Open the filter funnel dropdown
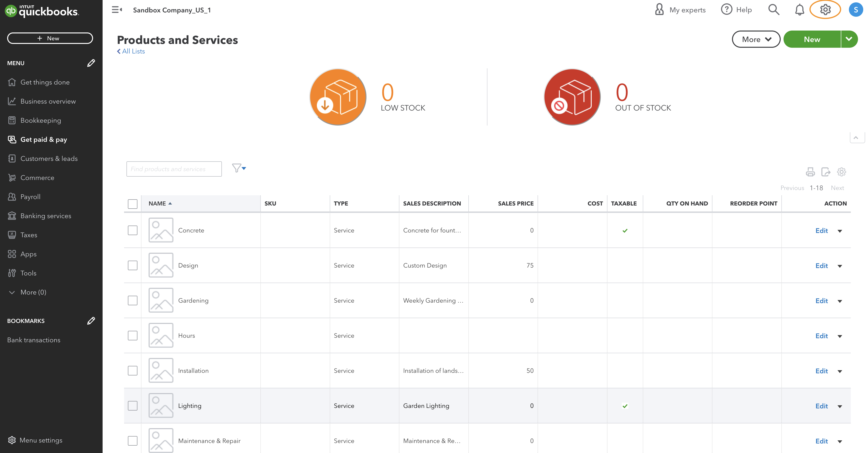The image size is (868, 453). (239, 168)
